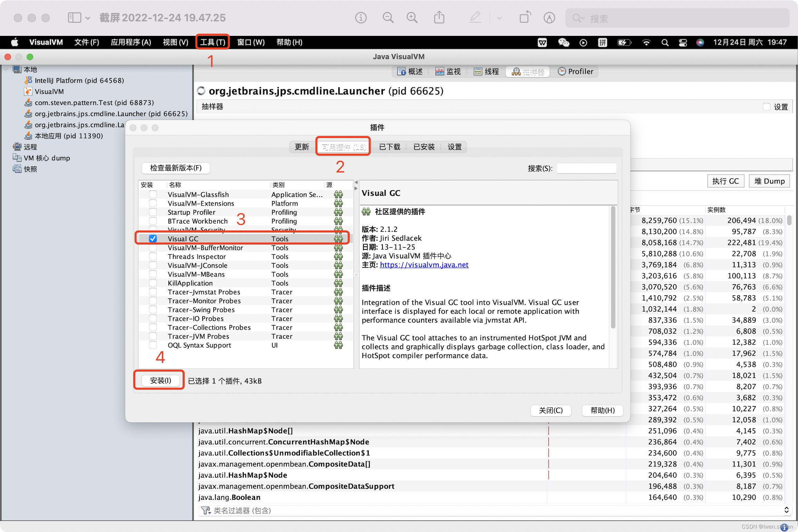The image size is (798, 532).
Task: Click the 安装(I) install button
Action: (161, 381)
